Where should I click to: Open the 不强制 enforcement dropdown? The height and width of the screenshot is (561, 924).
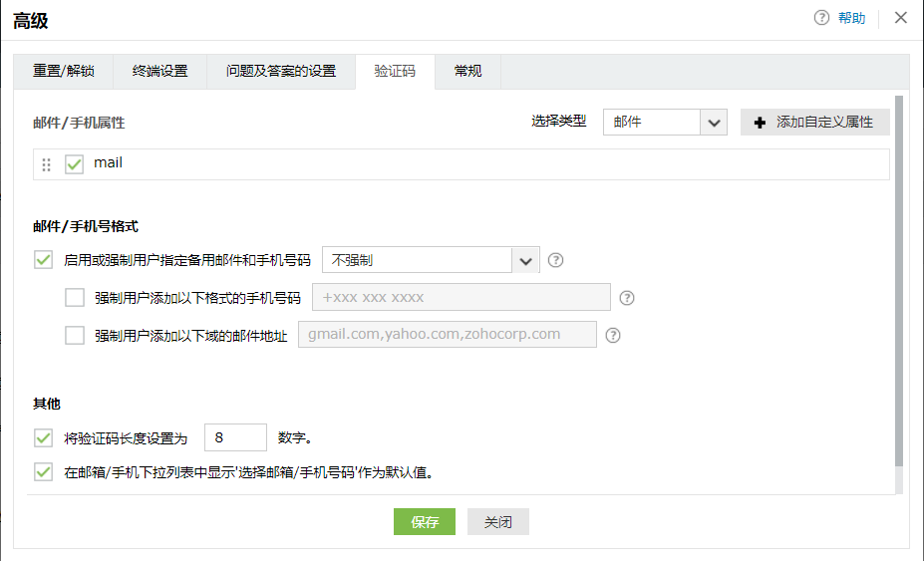click(431, 260)
